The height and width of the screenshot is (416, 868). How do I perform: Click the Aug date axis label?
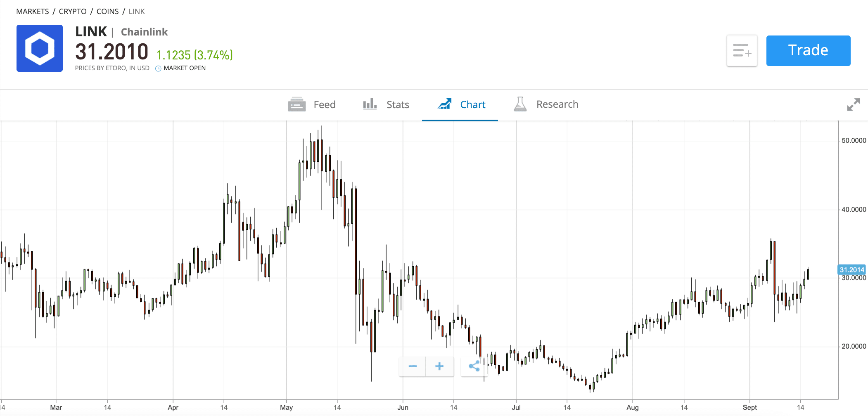[632, 408]
